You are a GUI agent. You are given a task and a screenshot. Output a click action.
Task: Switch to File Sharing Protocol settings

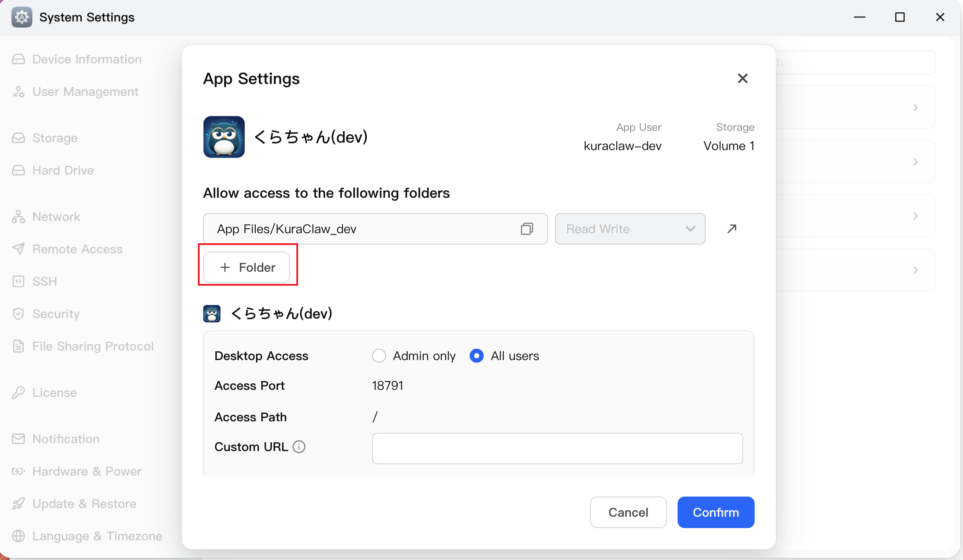click(93, 346)
